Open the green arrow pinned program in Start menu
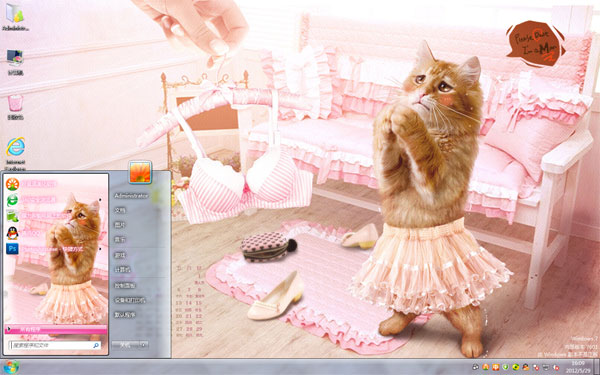This screenshot has width=600, height=375. click(x=12, y=216)
